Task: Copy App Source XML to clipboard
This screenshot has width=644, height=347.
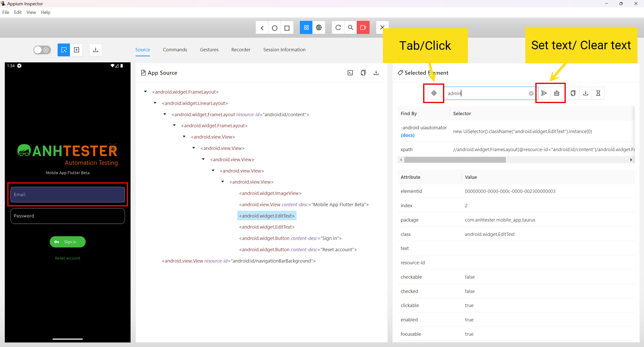Action: [363, 73]
